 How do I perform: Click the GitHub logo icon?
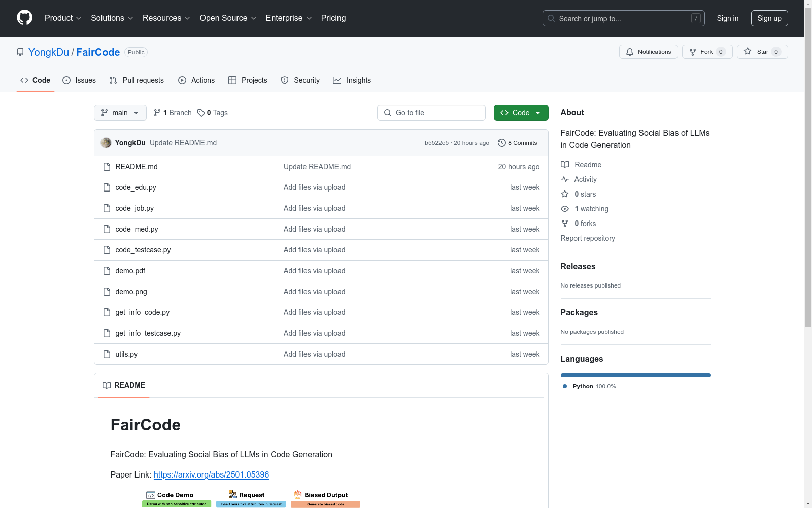(24, 18)
